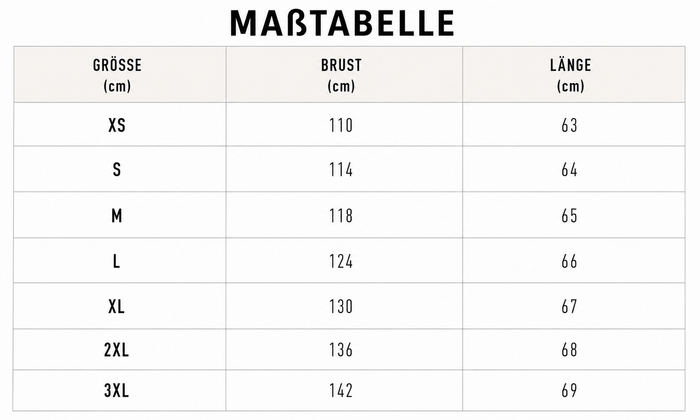This screenshot has width=700, height=420.
Task: Click the length value 69
Action: tap(570, 391)
